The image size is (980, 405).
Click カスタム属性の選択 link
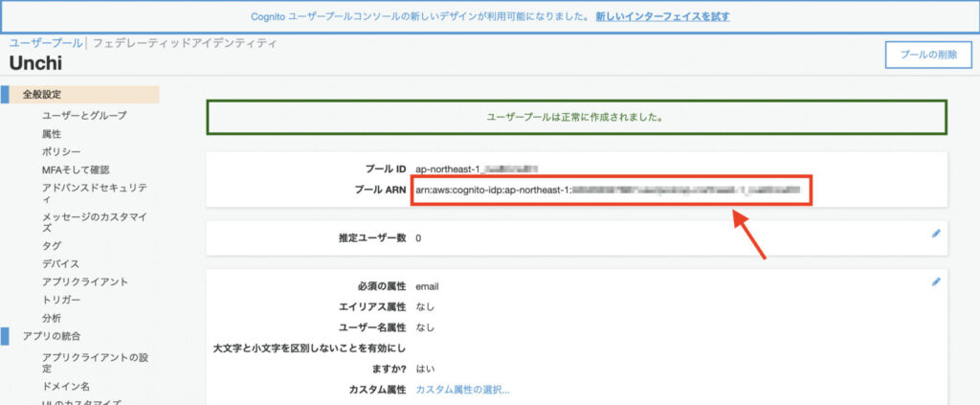(463, 390)
